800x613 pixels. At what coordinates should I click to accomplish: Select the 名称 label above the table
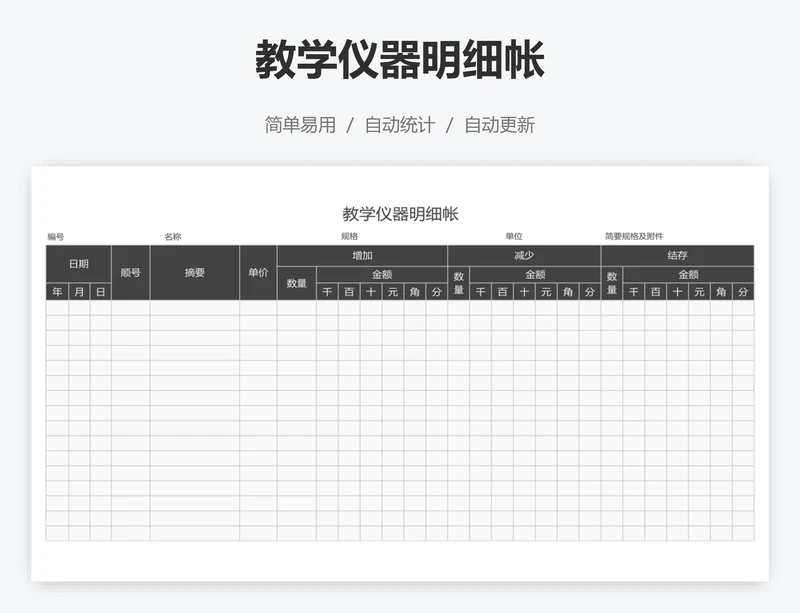[x=172, y=236]
